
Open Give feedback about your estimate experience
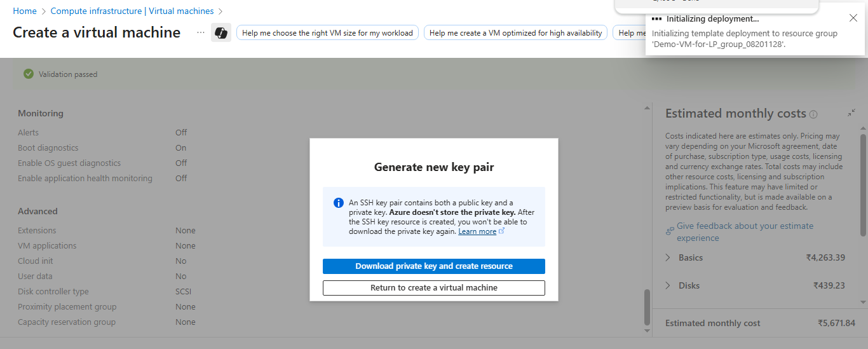(x=745, y=226)
